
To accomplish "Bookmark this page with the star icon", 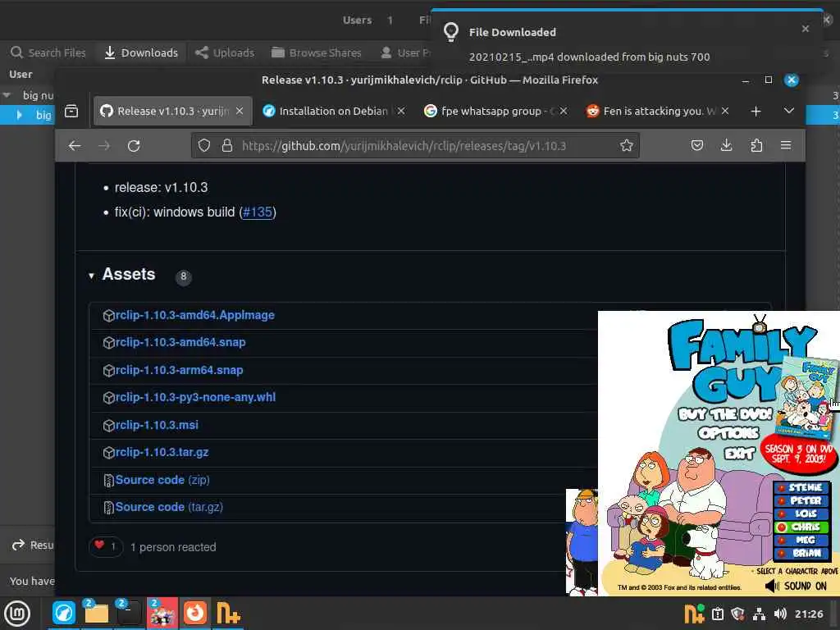I will (x=626, y=146).
